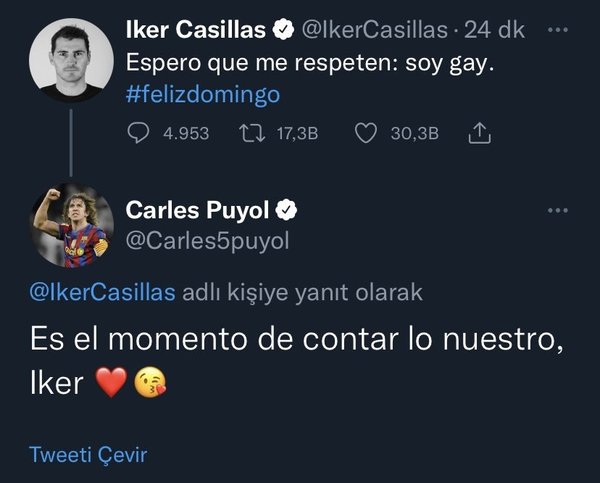Open the @Carles5puyol handle
Screen dimensions: 600x483
coord(207,242)
